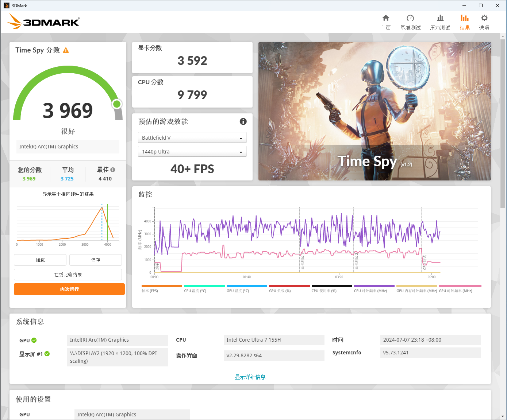Click the orange warning icon beside Time Spy 分数
The width and height of the screenshot is (507, 420).
click(66, 50)
